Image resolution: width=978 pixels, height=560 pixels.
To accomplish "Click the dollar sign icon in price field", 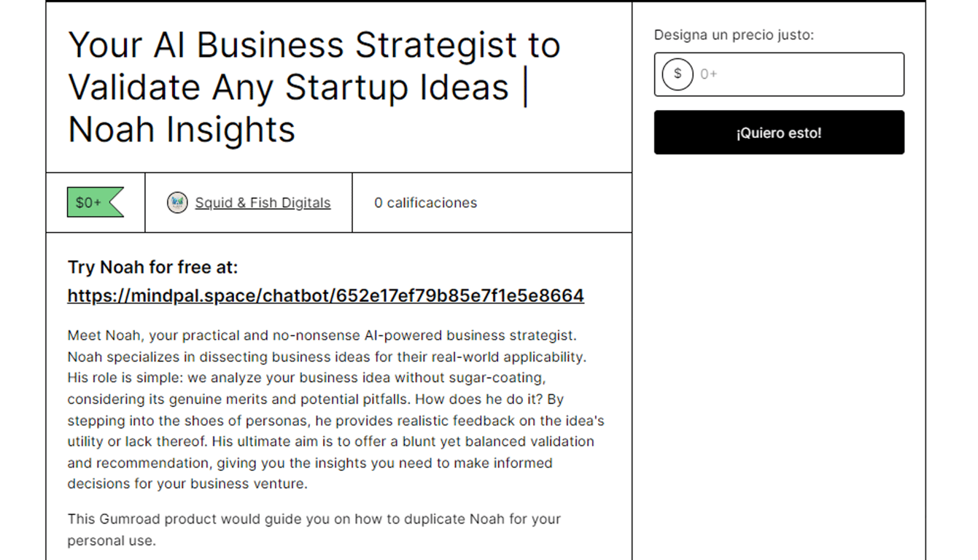I will (x=678, y=74).
